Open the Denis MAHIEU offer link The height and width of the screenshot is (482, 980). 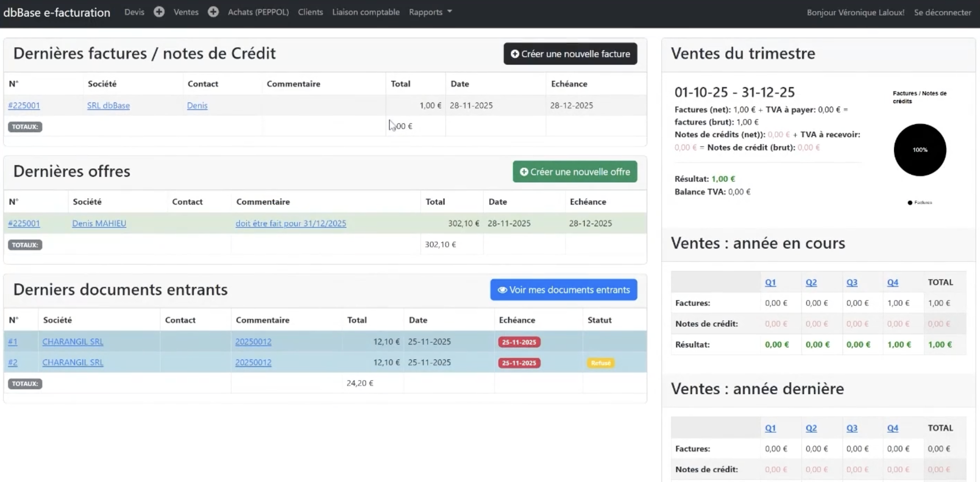pos(99,223)
